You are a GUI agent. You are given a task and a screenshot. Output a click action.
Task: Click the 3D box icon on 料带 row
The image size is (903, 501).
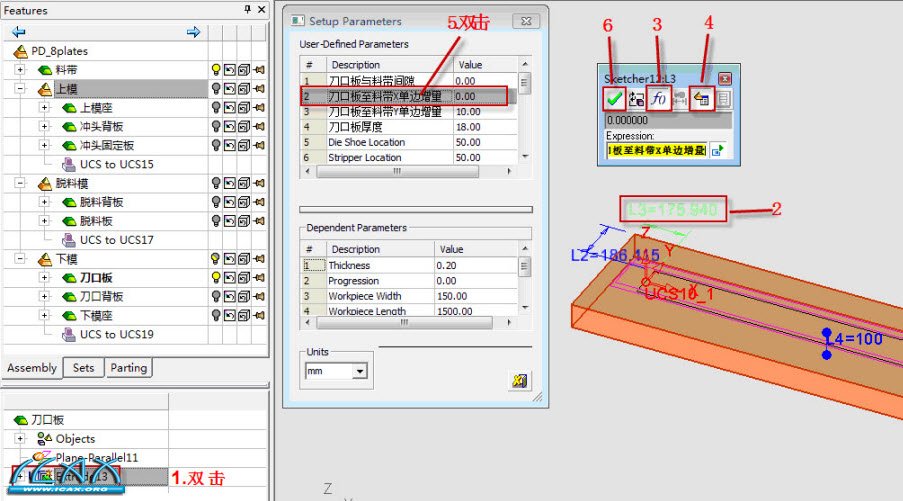[244, 70]
